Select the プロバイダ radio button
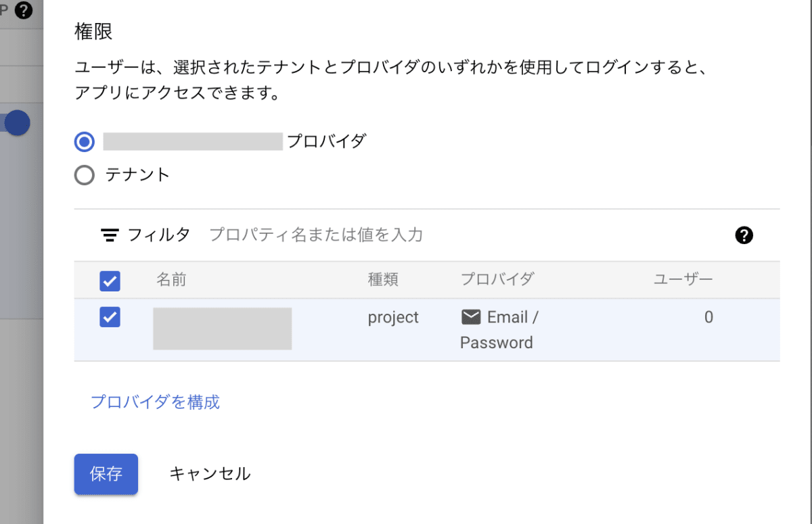 point(85,142)
